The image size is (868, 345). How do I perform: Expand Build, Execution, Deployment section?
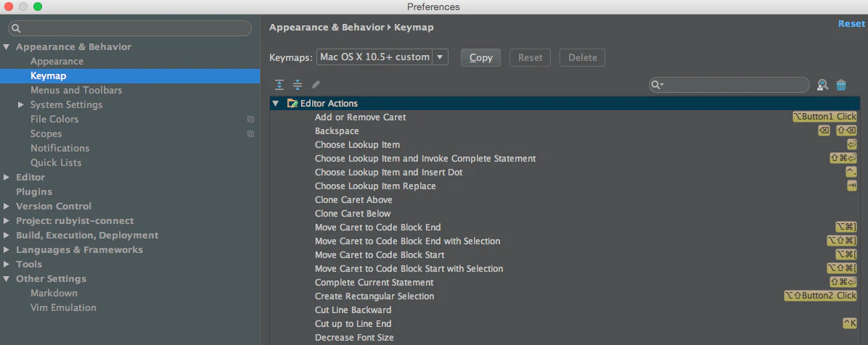[x=6, y=235]
